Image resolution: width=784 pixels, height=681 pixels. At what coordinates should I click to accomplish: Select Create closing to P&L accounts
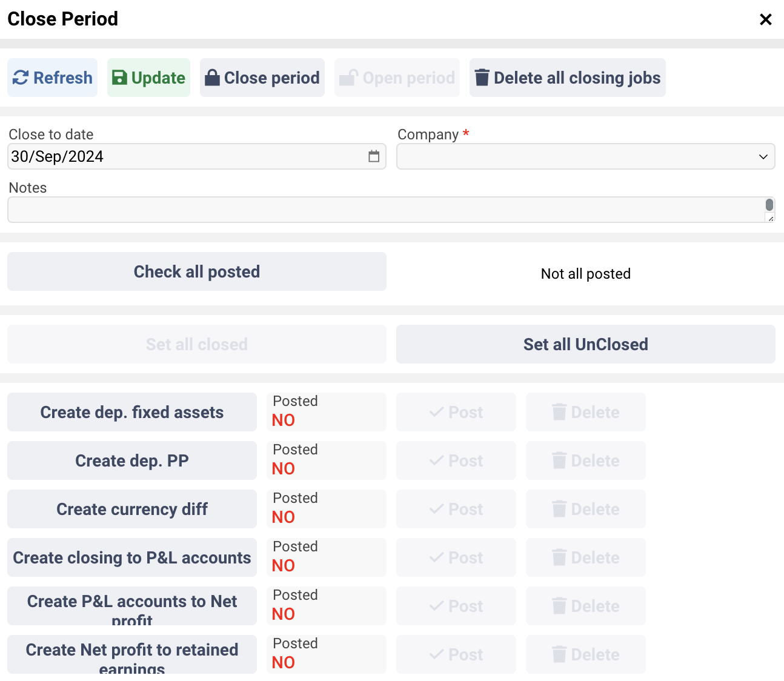(x=132, y=557)
